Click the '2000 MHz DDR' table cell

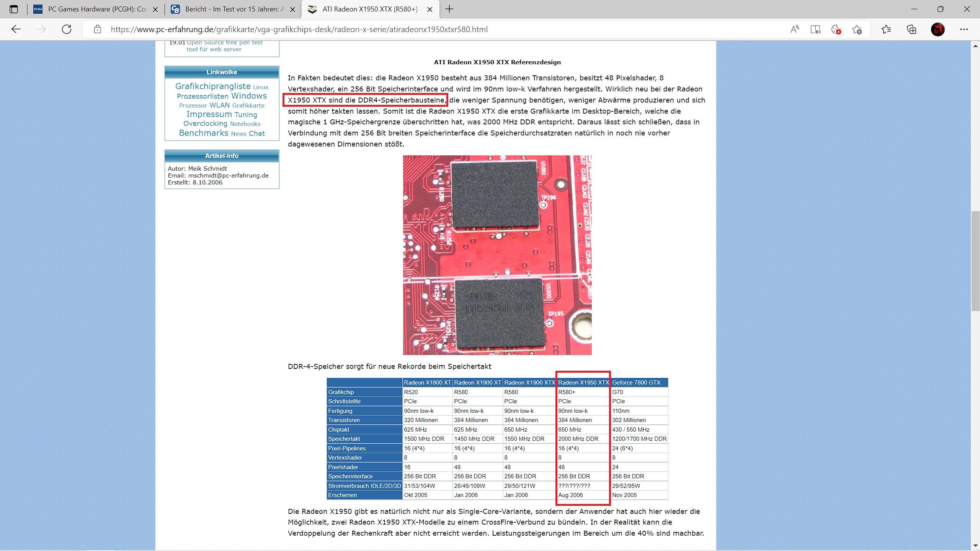583,439
